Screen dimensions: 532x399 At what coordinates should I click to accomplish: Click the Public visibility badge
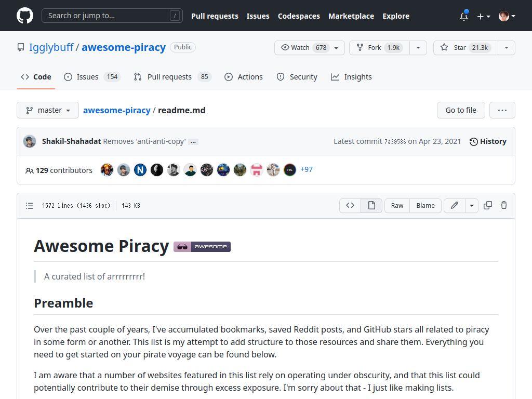tap(183, 47)
